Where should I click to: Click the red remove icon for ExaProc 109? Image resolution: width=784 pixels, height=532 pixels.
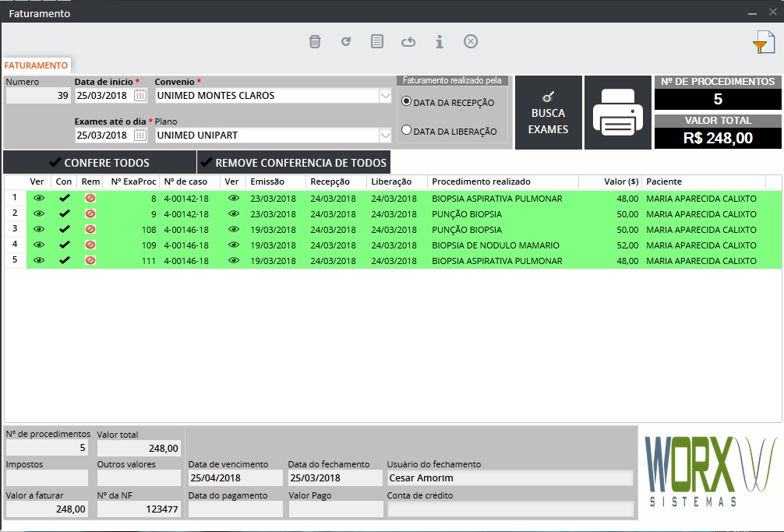point(90,245)
